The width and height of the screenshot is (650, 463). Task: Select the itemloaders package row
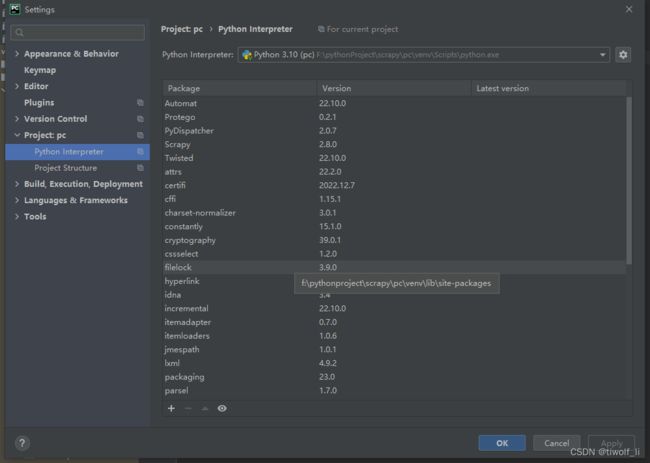pyautogui.click(x=394, y=336)
